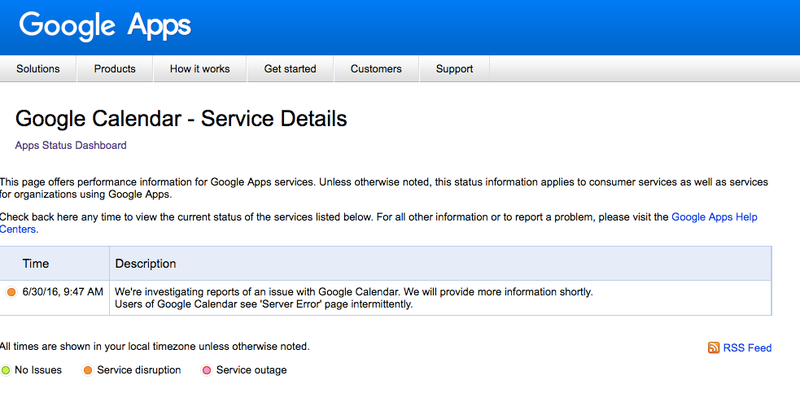Click the green No Issues legend dot
This screenshot has width=800, height=402.
(6, 370)
